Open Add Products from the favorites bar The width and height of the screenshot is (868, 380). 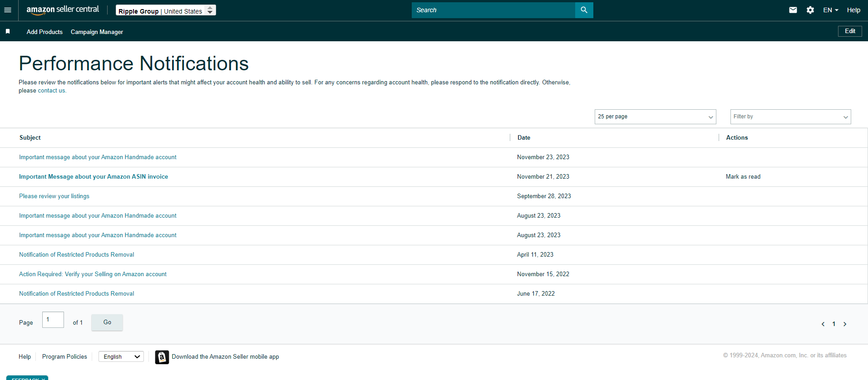(x=44, y=32)
